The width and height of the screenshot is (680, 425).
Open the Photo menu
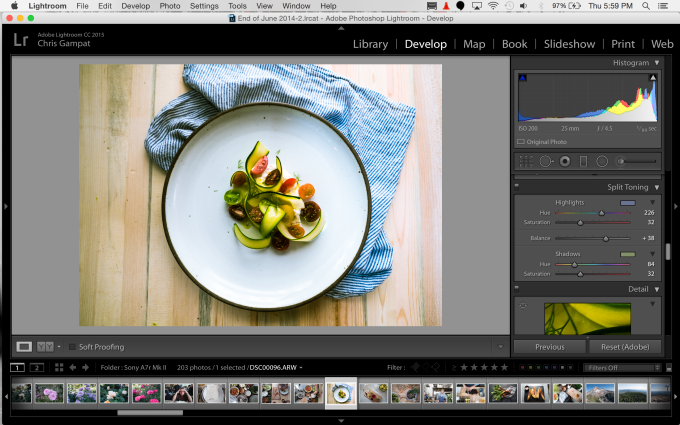170,6
